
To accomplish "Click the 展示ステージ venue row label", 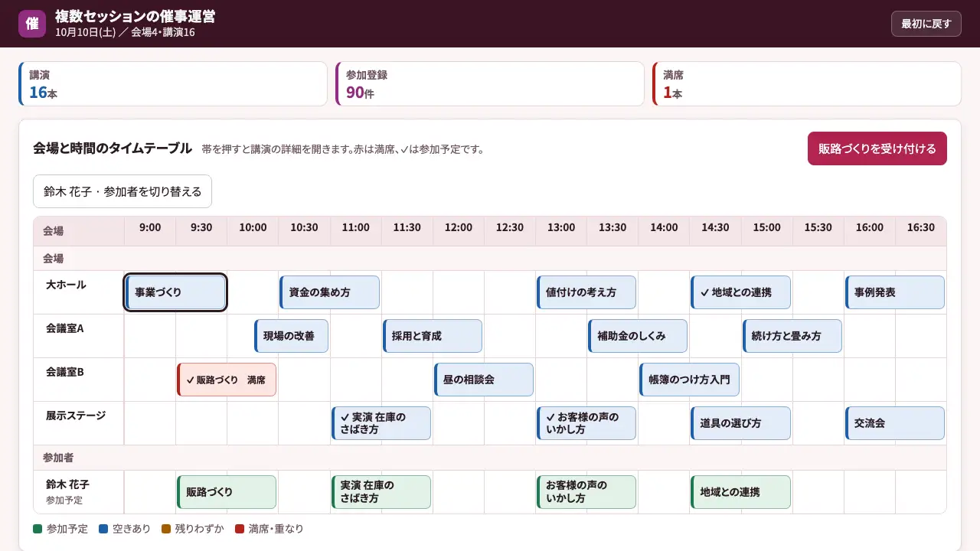I will point(78,423).
